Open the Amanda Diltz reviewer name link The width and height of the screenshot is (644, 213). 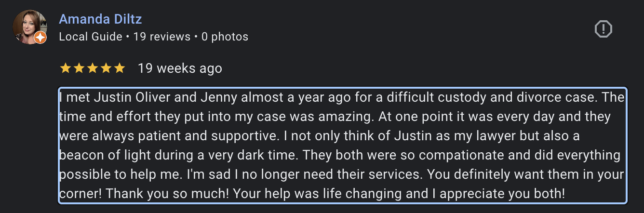pyautogui.click(x=100, y=19)
